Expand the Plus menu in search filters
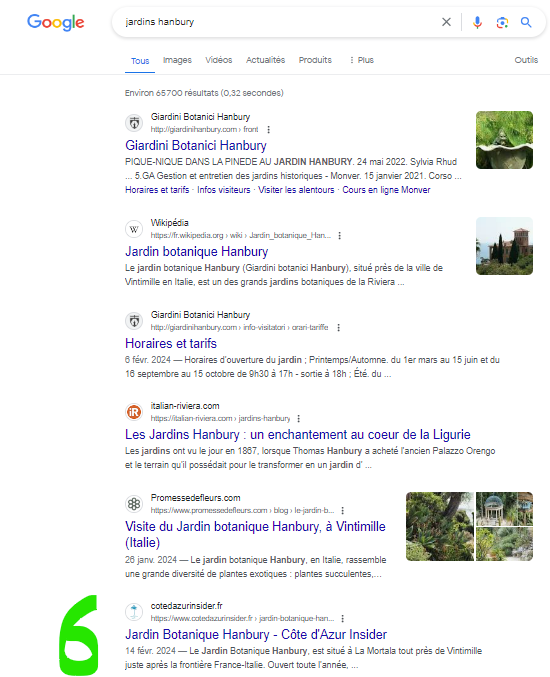Screen dimensions: 550x677 click(x=361, y=60)
